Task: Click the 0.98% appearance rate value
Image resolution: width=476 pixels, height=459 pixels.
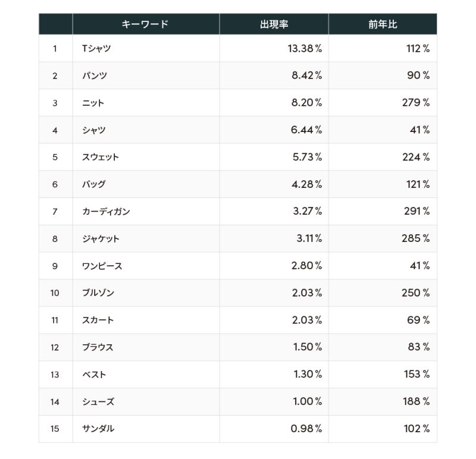Action: tap(306, 429)
